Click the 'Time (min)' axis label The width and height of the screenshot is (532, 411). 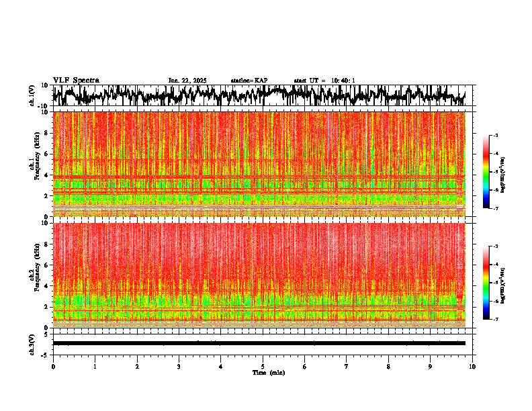[269, 373]
